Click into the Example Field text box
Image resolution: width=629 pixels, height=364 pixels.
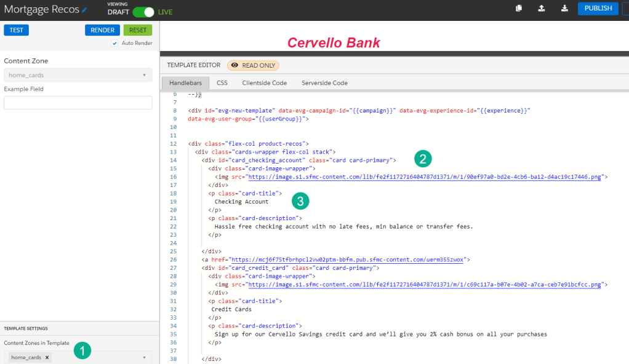pos(78,103)
